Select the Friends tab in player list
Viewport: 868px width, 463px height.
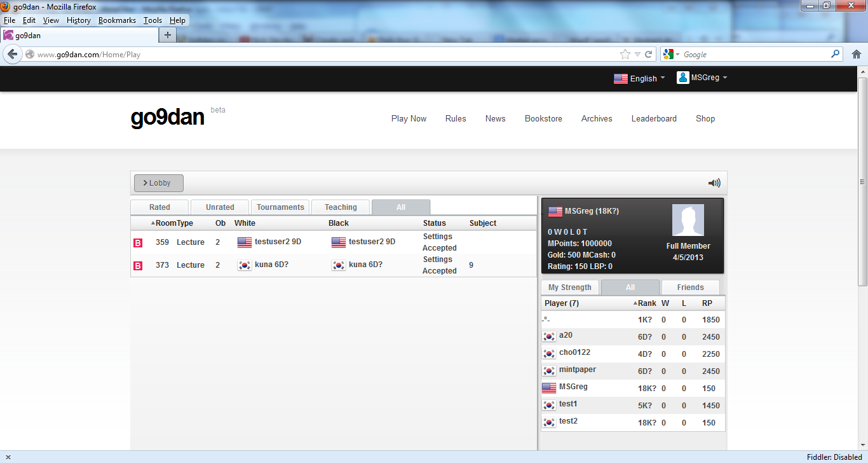(690, 287)
